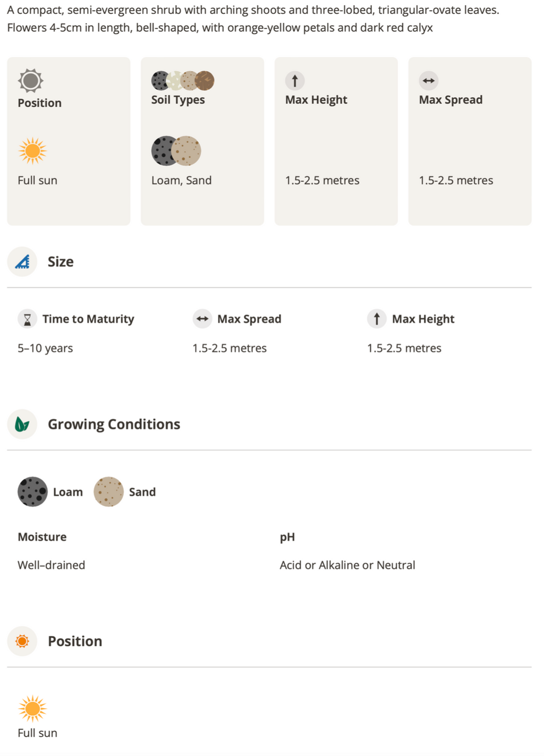Viewport: 544px width, 756px height.
Task: Click the orange Full sun icon in Position card
Action: 32,151
